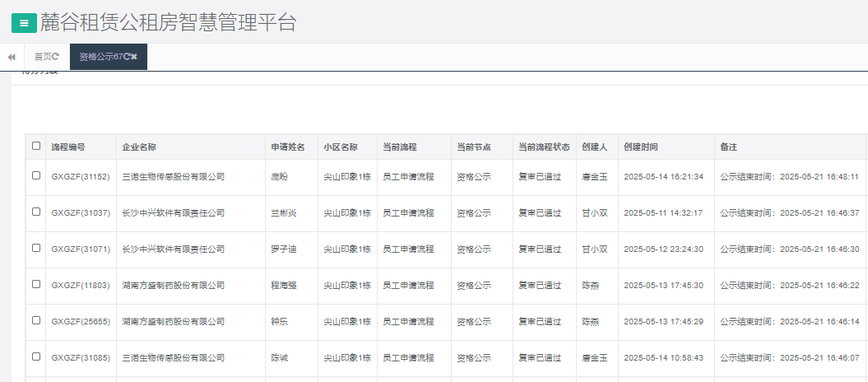Click creation time 2025-05-12 23:24:30
This screenshot has width=868, height=382.
pyautogui.click(x=664, y=249)
